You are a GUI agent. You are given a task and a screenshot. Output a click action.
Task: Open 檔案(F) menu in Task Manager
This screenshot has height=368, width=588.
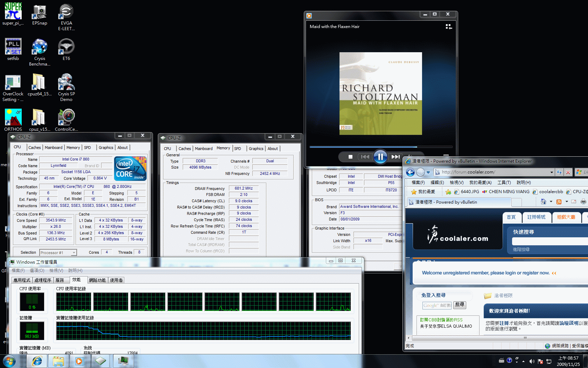click(18, 271)
